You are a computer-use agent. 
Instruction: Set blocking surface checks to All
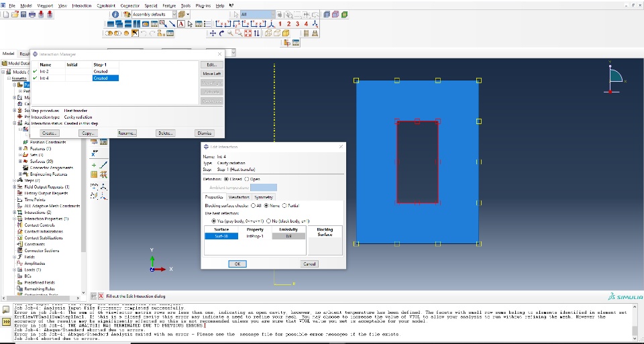coord(254,206)
